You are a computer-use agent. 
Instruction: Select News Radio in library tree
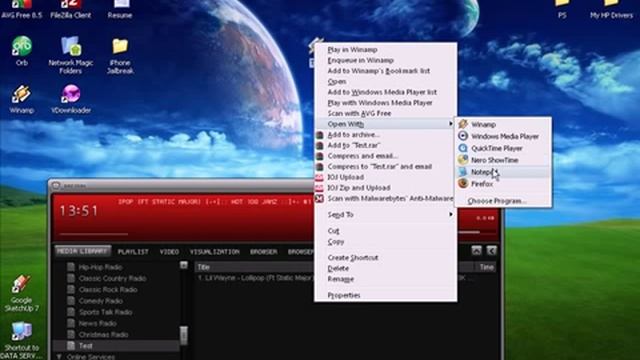tap(98, 323)
